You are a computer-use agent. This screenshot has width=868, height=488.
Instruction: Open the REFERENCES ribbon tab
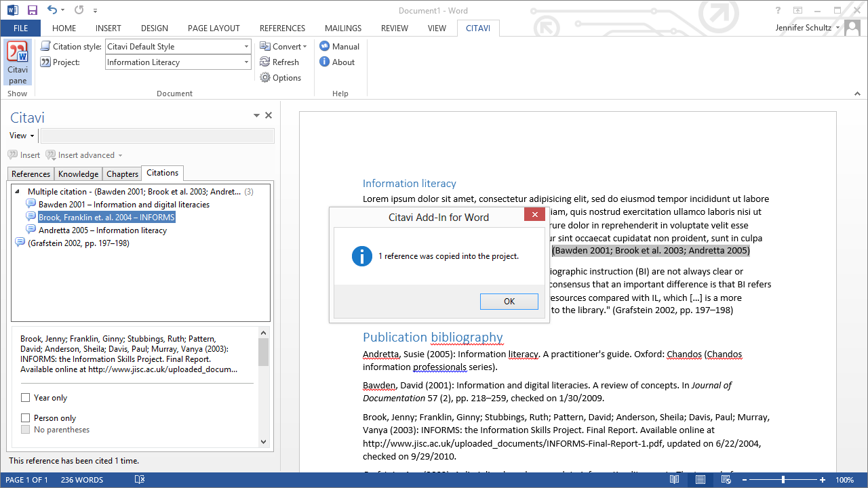pos(282,28)
